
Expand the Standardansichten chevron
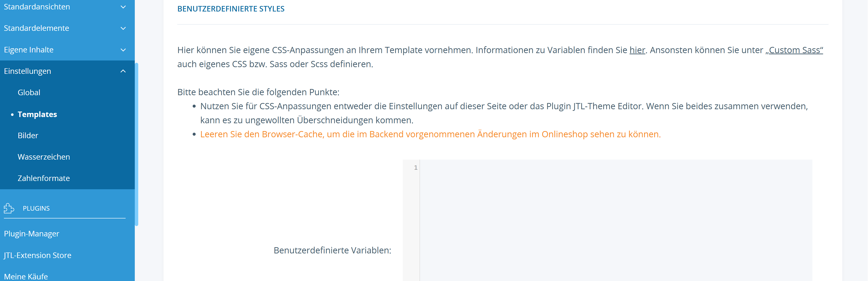click(123, 7)
